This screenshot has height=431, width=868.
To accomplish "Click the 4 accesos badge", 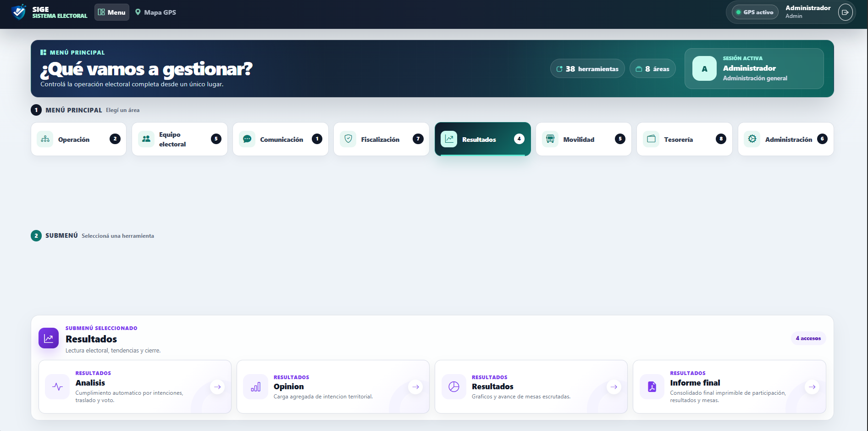I will click(808, 338).
